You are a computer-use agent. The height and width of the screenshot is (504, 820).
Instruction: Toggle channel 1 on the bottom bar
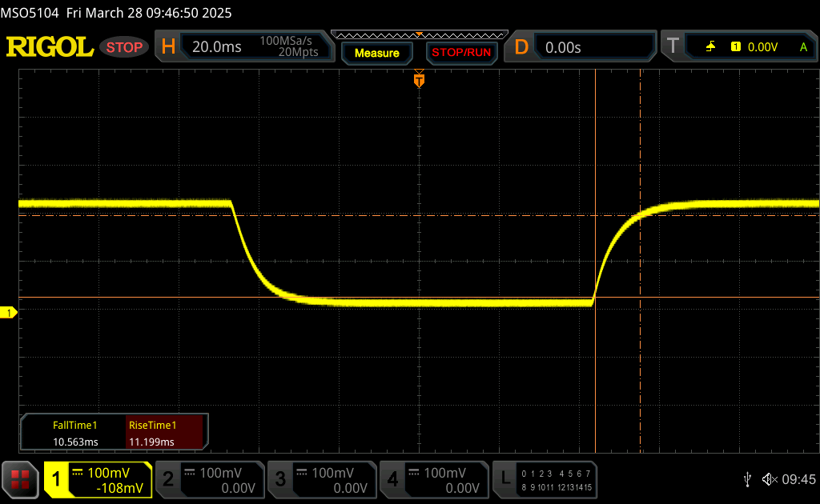98,479
